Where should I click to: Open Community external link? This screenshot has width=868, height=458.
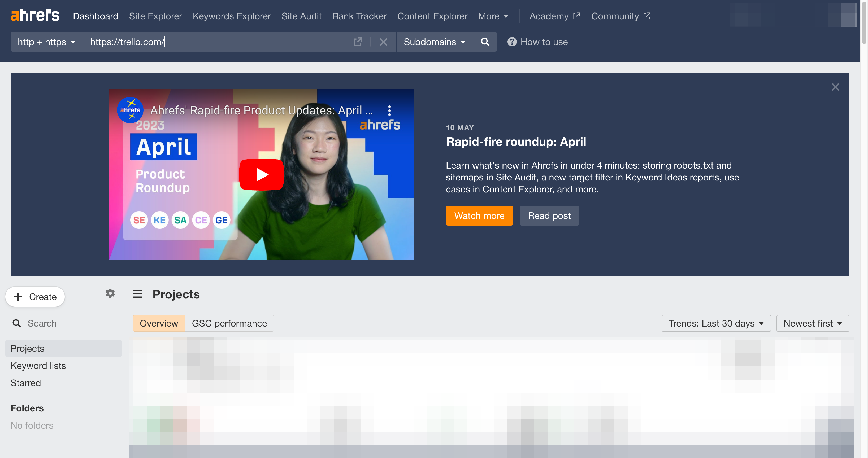click(621, 16)
